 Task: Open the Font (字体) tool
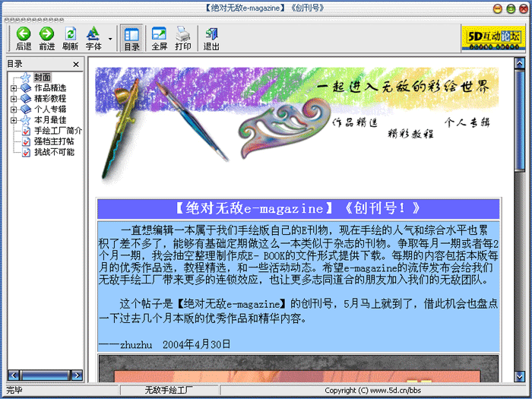(93, 39)
